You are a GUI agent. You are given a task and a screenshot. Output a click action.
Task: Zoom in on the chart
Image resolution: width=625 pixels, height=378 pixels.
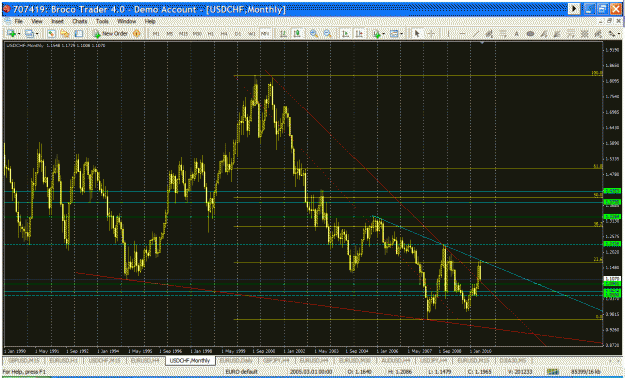click(x=314, y=34)
